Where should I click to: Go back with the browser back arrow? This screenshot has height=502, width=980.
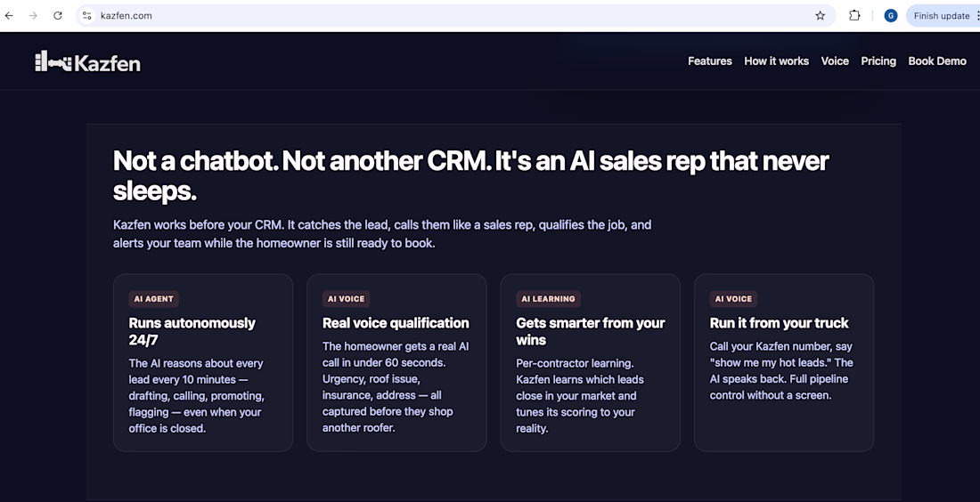click(x=10, y=16)
